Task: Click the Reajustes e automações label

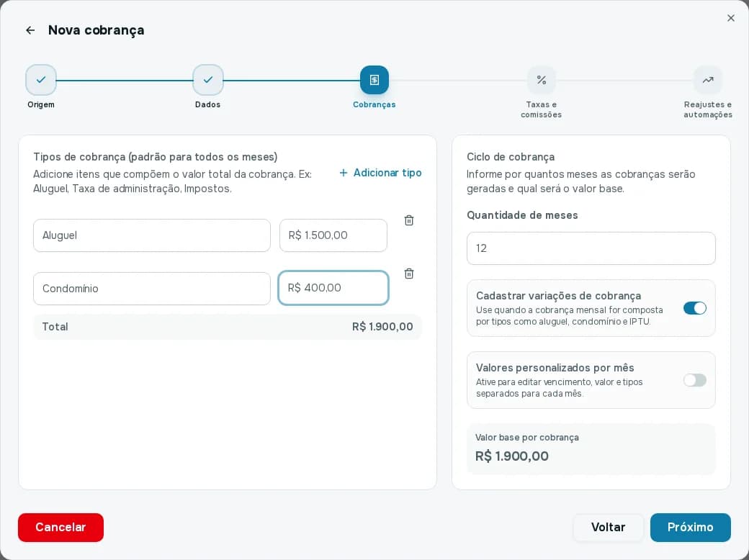Action: pyautogui.click(x=707, y=110)
